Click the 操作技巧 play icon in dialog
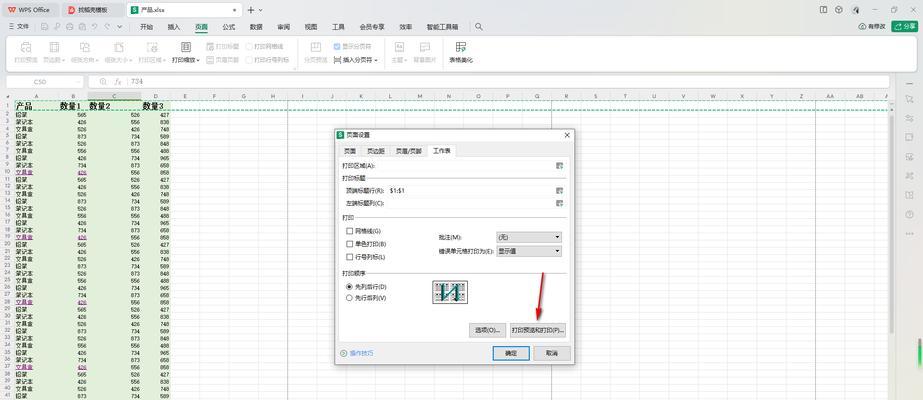 (x=344, y=353)
